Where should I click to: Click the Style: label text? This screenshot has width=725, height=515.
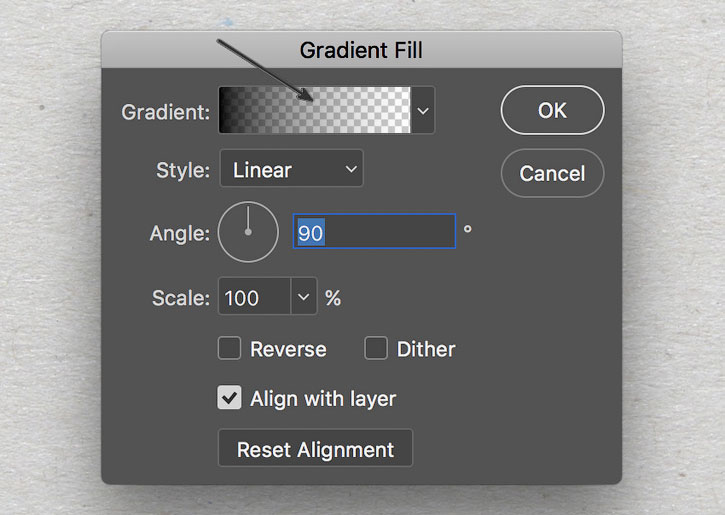click(183, 170)
